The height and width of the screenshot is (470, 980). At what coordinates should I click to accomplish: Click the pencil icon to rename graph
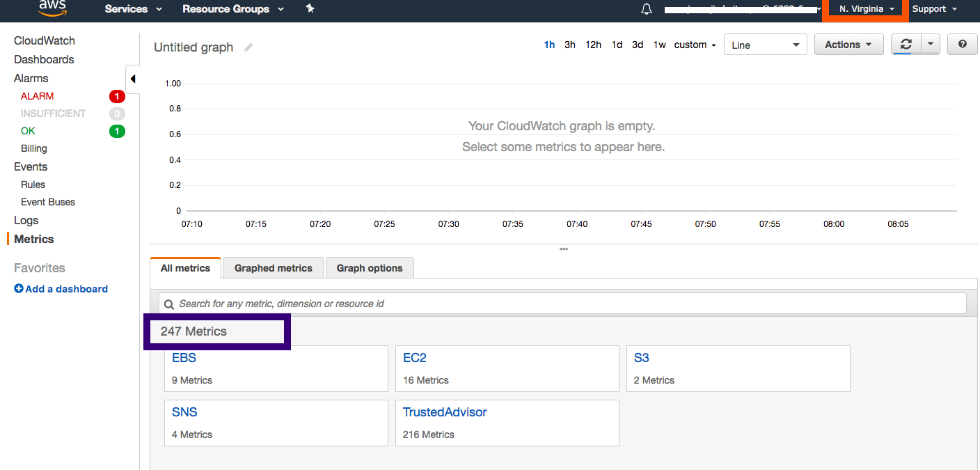pos(248,47)
